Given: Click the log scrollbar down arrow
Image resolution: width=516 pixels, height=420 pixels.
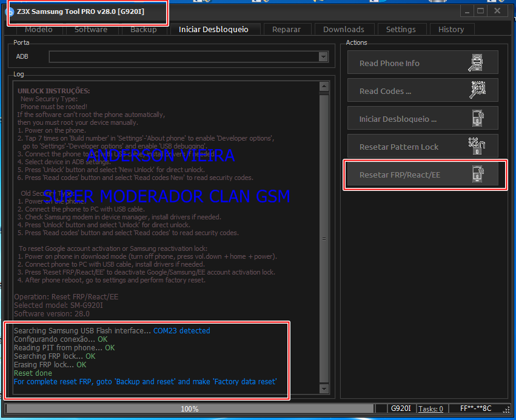Looking at the screenshot, I should 324,388.
